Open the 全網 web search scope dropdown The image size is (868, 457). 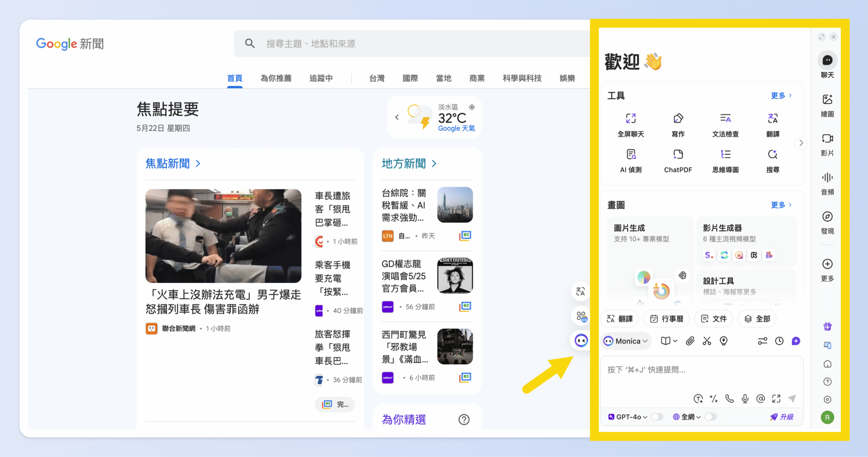coord(687,417)
